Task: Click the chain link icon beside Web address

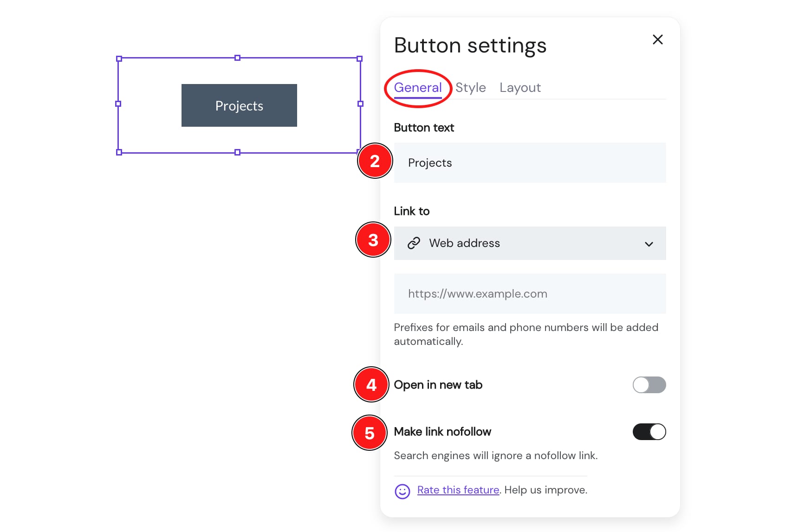Action: pyautogui.click(x=414, y=243)
